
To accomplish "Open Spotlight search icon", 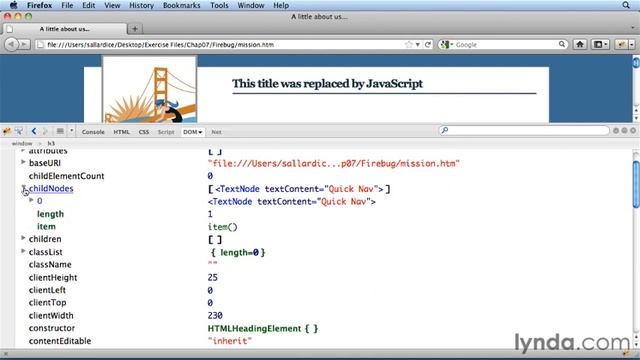I will (x=626, y=5).
